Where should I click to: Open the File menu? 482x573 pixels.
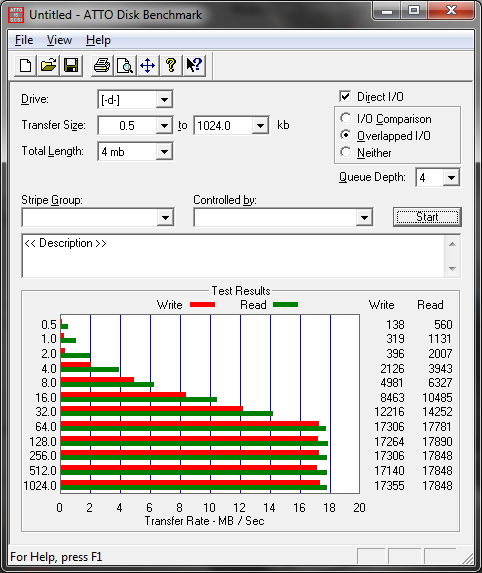[24, 40]
